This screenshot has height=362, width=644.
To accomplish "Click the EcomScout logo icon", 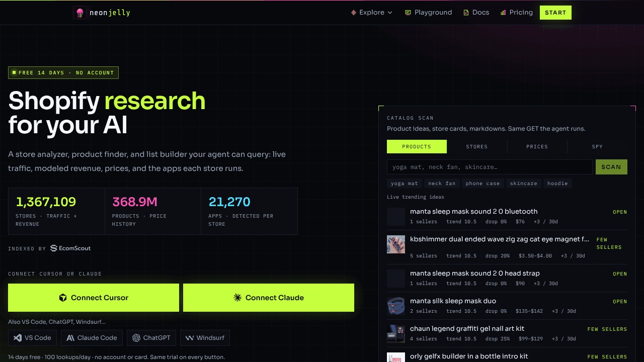I will [54, 248].
